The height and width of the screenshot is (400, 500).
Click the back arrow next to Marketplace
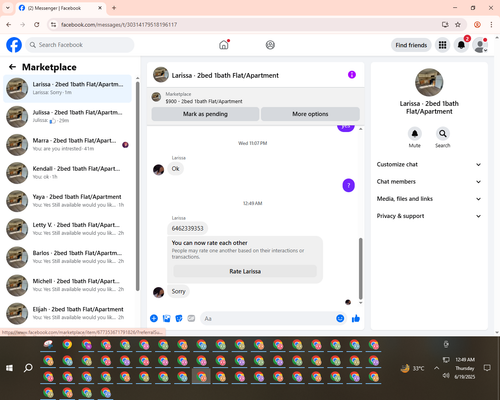(12, 67)
